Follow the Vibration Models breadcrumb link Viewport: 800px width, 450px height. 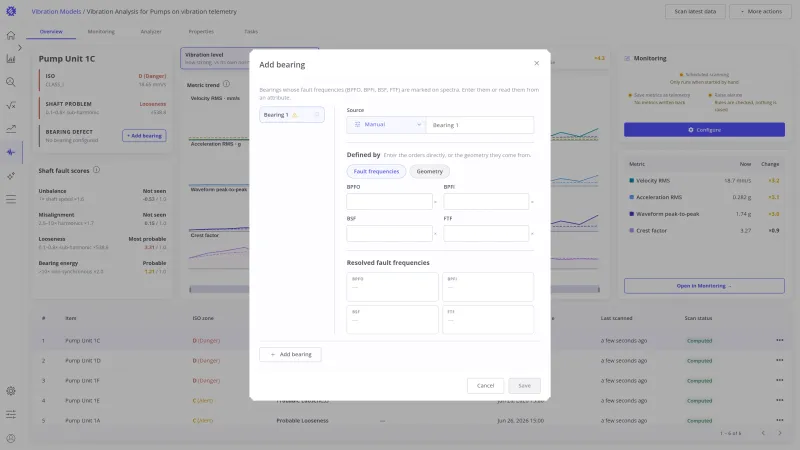click(56, 11)
